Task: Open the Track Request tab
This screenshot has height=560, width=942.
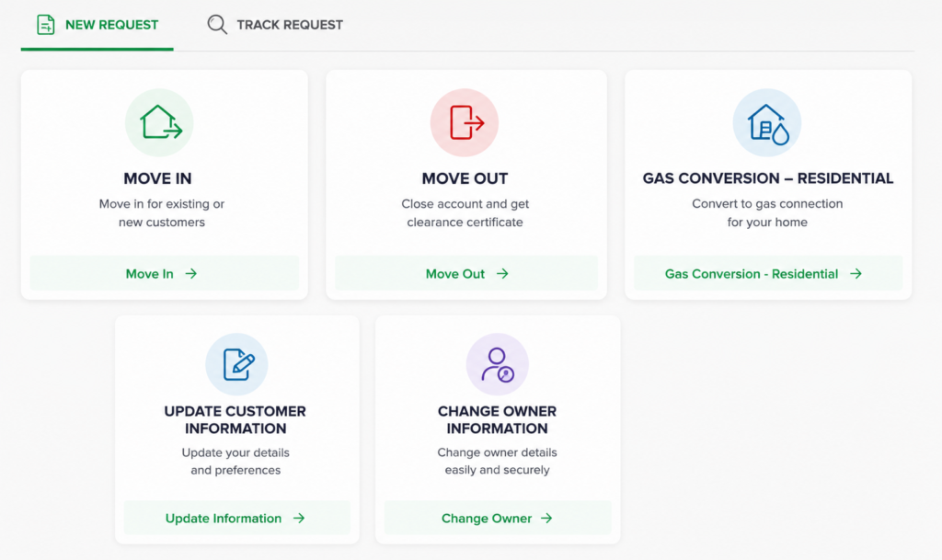Action: click(274, 25)
